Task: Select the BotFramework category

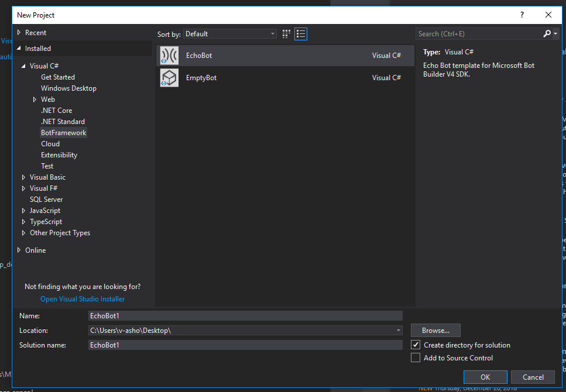Action: tap(63, 132)
